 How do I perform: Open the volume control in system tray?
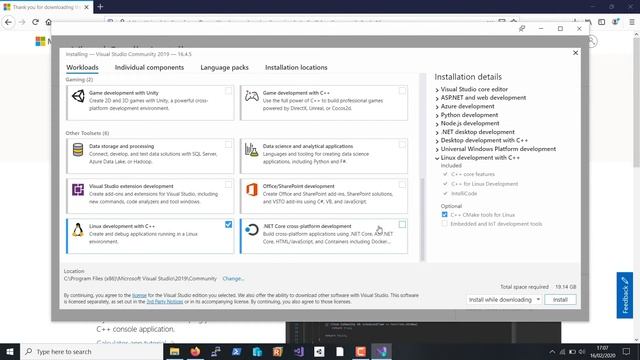tap(582, 352)
